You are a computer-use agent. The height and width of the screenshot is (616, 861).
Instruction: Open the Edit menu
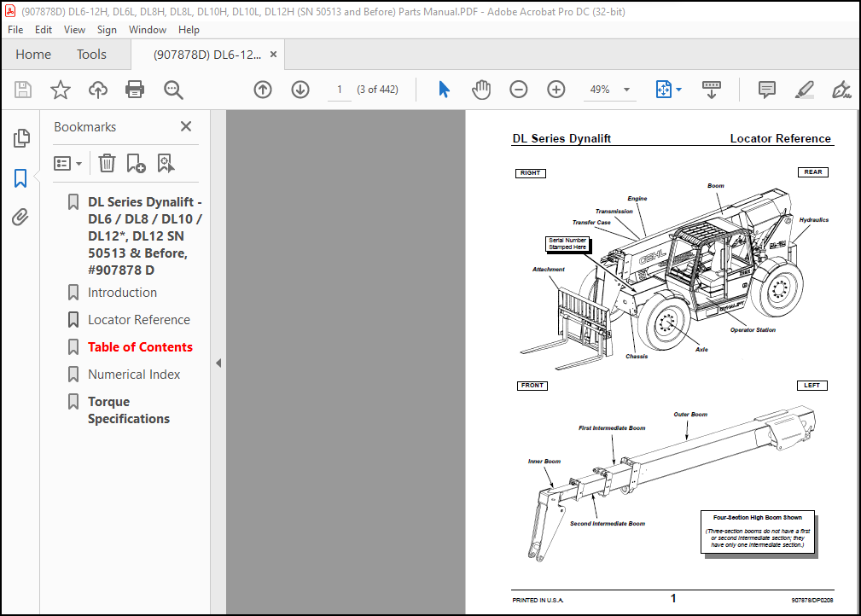(x=44, y=30)
